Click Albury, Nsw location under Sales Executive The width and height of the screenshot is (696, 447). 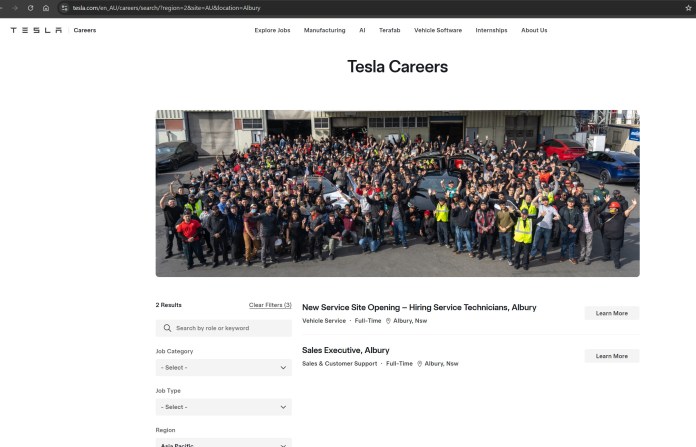coord(441,364)
